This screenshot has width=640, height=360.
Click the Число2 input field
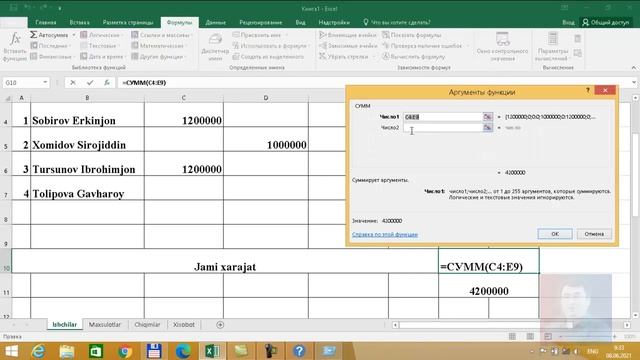[442, 128]
